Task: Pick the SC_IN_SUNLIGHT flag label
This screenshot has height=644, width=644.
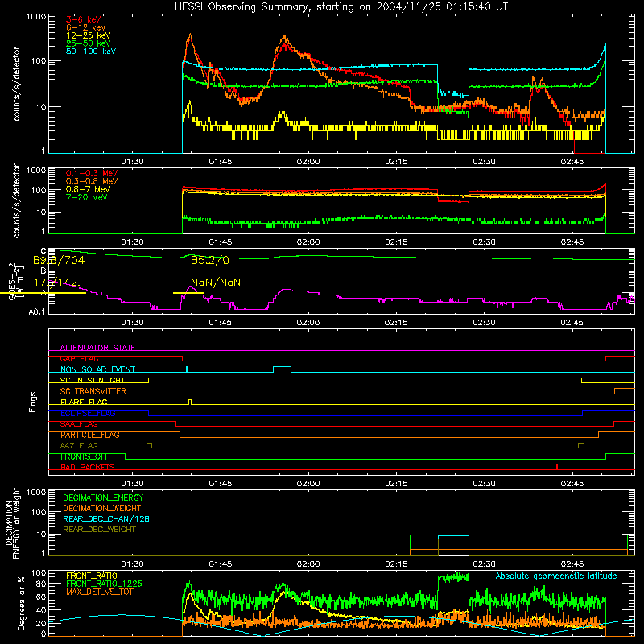Action: [93, 380]
